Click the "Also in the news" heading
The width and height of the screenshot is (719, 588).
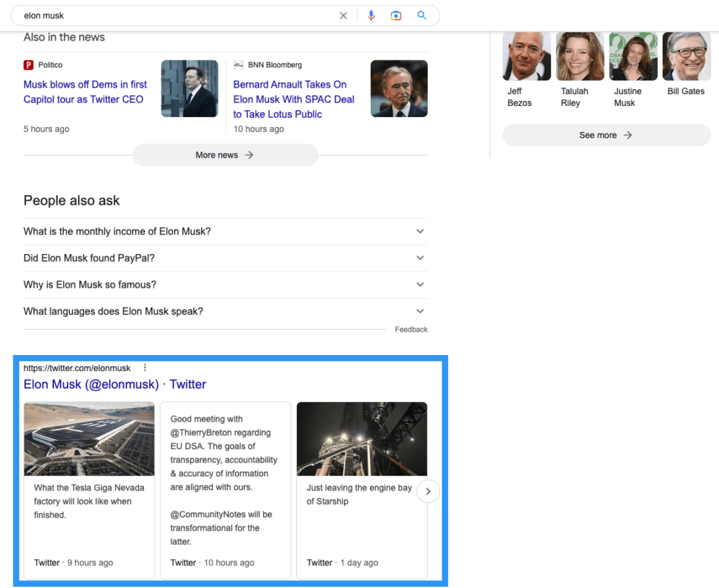64,37
